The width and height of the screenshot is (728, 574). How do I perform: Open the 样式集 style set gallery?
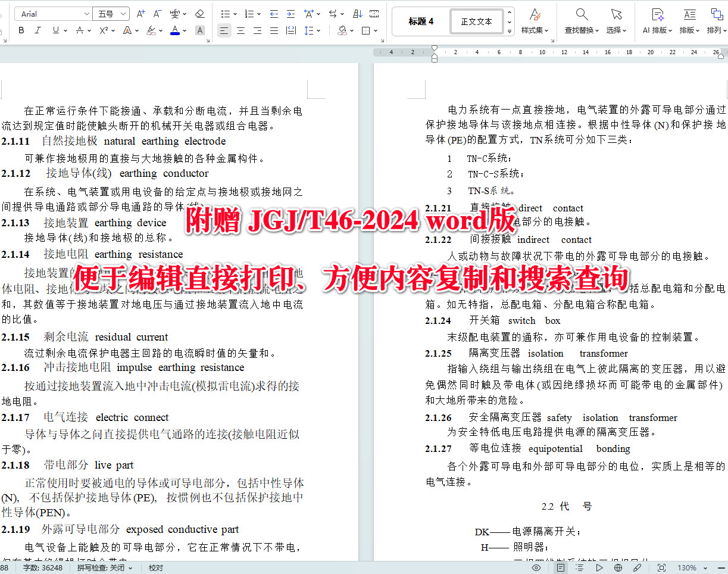coord(535,21)
